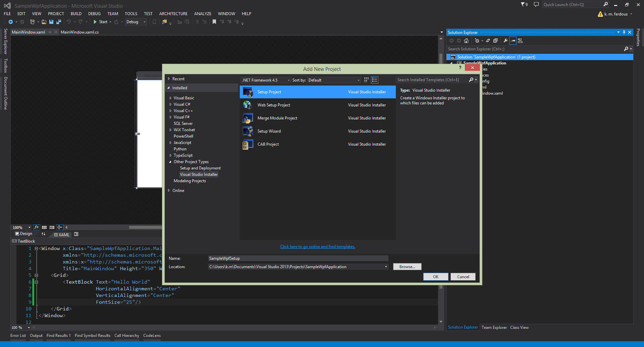Select the CAB Project template

tap(318, 144)
